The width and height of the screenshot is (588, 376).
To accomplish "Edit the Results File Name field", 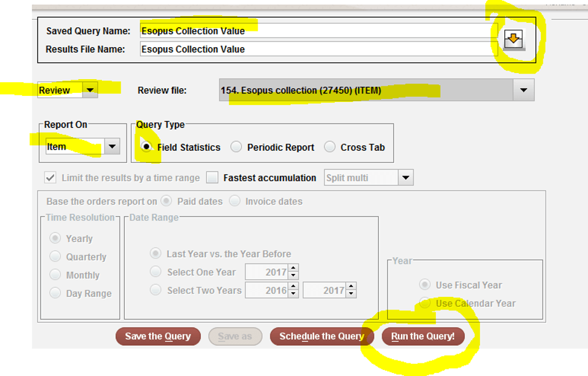I will [x=319, y=49].
